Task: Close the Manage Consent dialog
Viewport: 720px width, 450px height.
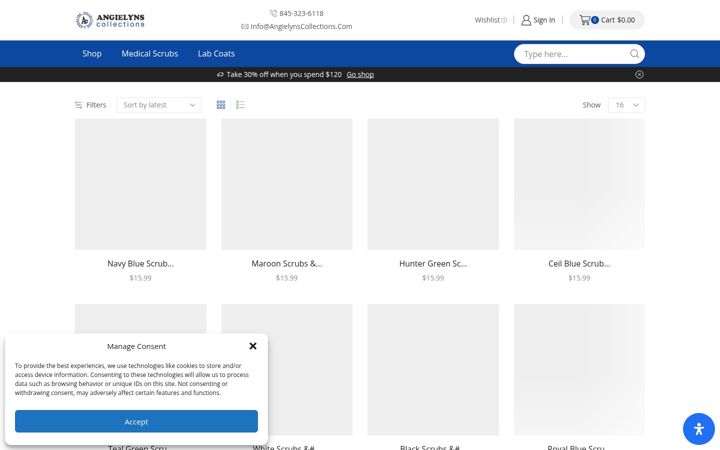Action: click(253, 346)
